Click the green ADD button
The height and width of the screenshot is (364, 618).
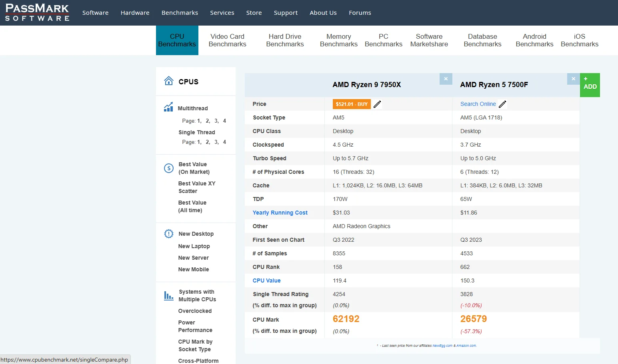pos(590,85)
